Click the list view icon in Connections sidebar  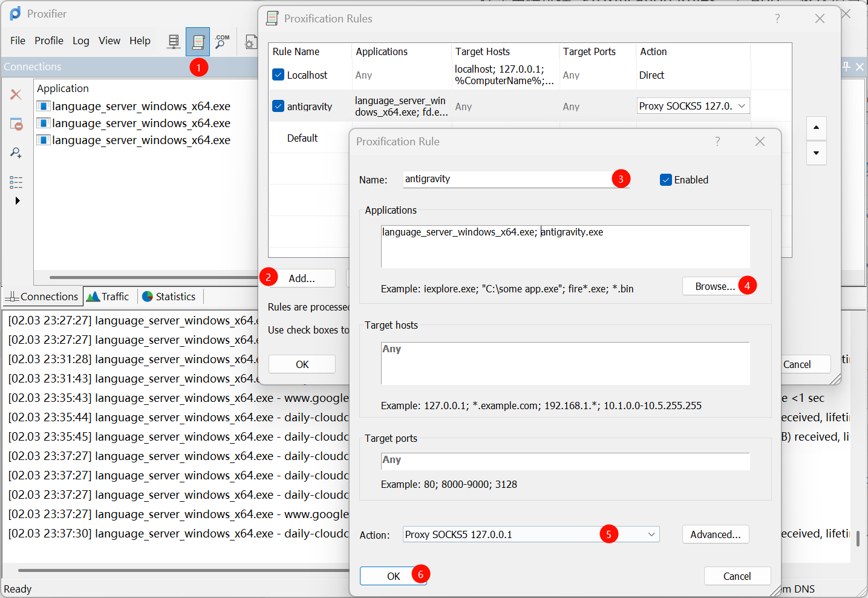[x=16, y=182]
